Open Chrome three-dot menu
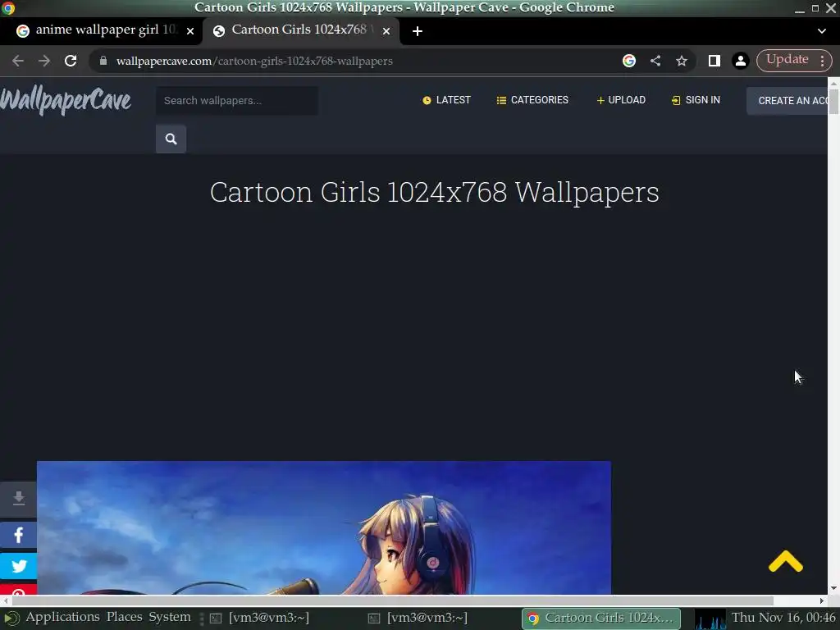This screenshot has width=840, height=630. 822,61
